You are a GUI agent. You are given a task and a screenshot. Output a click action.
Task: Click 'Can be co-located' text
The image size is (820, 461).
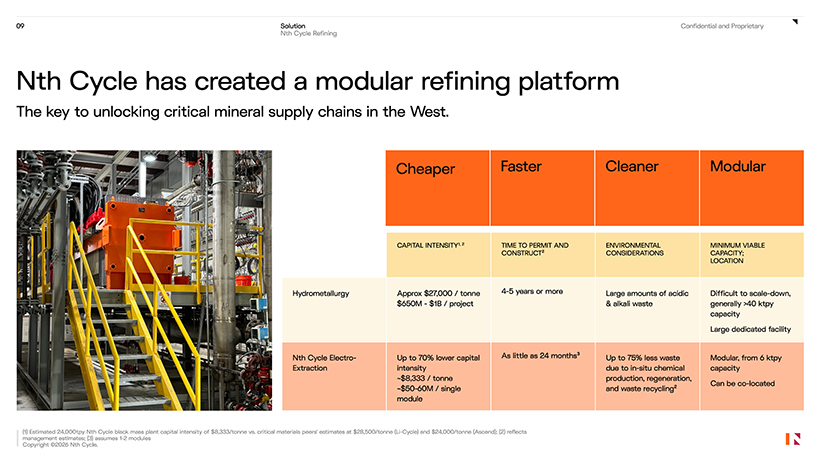click(742, 384)
